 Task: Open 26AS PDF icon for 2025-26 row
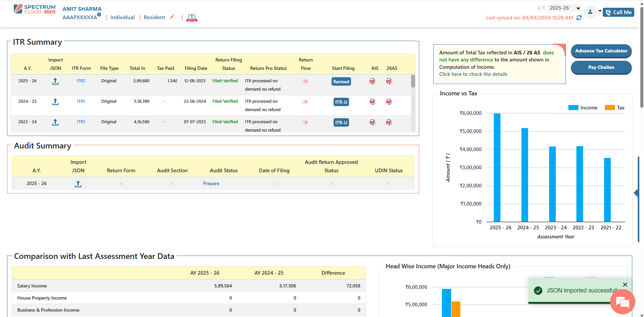click(x=389, y=81)
